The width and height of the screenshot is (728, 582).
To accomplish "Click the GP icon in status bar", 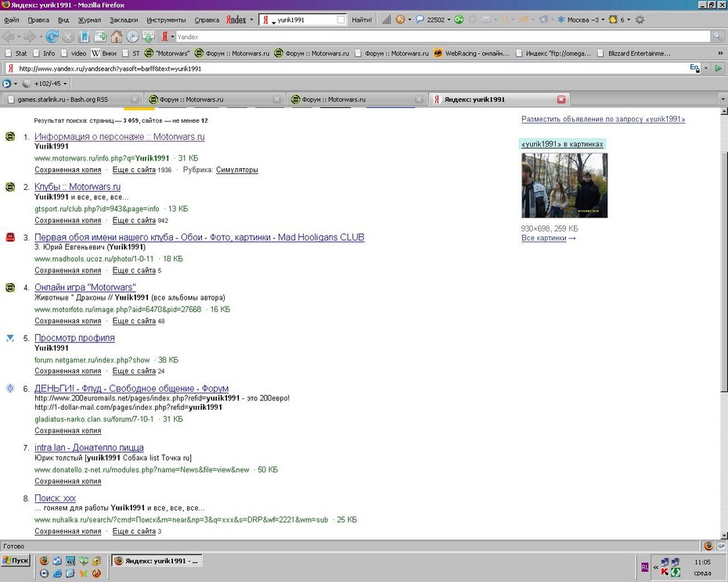I will coord(722,546).
